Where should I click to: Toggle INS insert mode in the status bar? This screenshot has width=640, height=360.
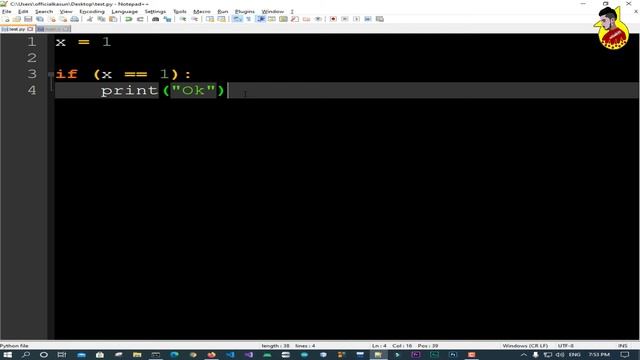click(x=622, y=346)
